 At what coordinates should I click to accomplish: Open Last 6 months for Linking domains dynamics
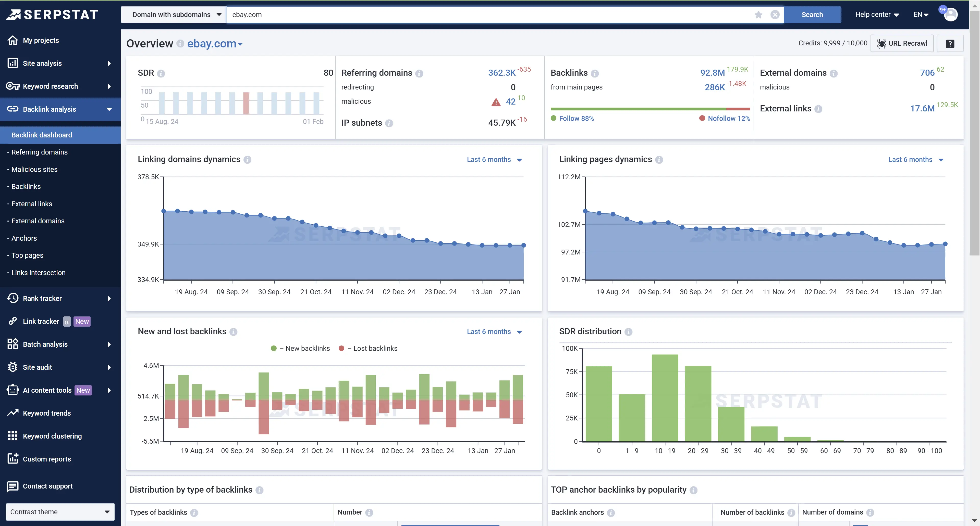click(x=495, y=160)
